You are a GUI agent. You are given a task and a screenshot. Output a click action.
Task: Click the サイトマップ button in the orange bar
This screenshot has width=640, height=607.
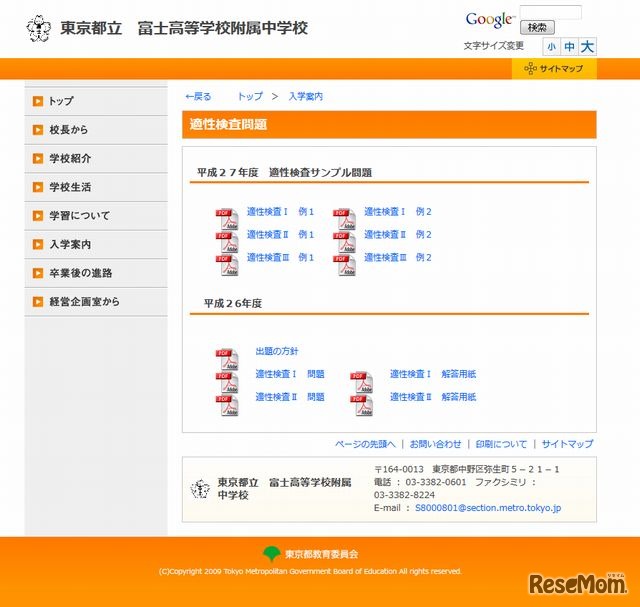554,69
